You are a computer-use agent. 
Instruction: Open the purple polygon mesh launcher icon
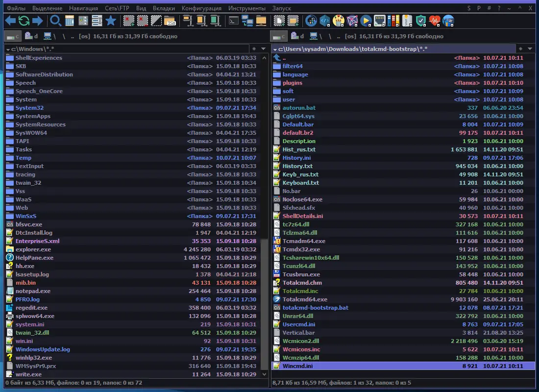pyautogui.click(x=352, y=21)
